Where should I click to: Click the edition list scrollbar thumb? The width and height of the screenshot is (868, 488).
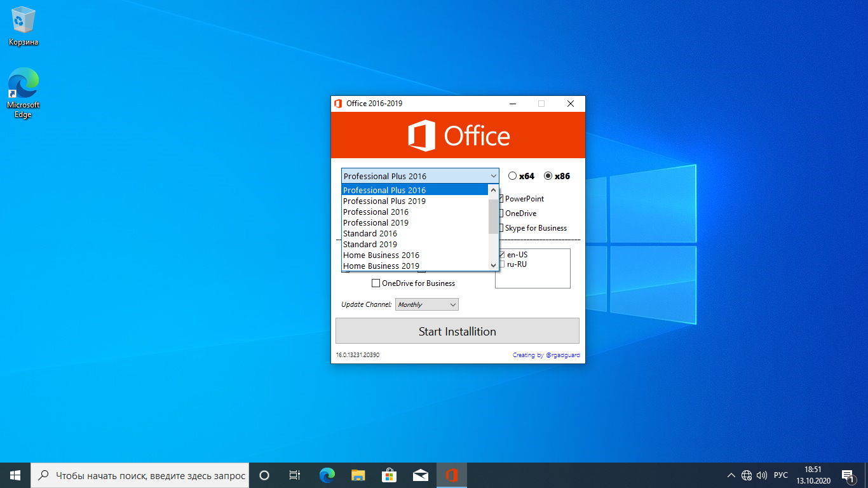point(493,216)
